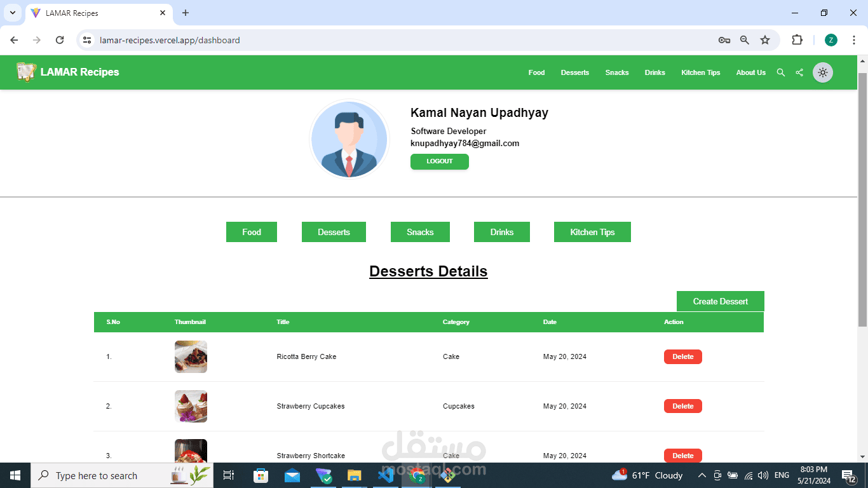Show hidden system tray icons

[702, 475]
